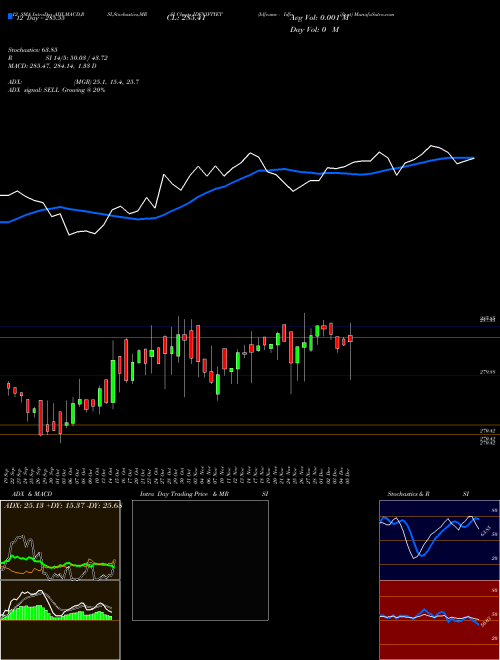Click the empty intraday trading price box

point(200,560)
